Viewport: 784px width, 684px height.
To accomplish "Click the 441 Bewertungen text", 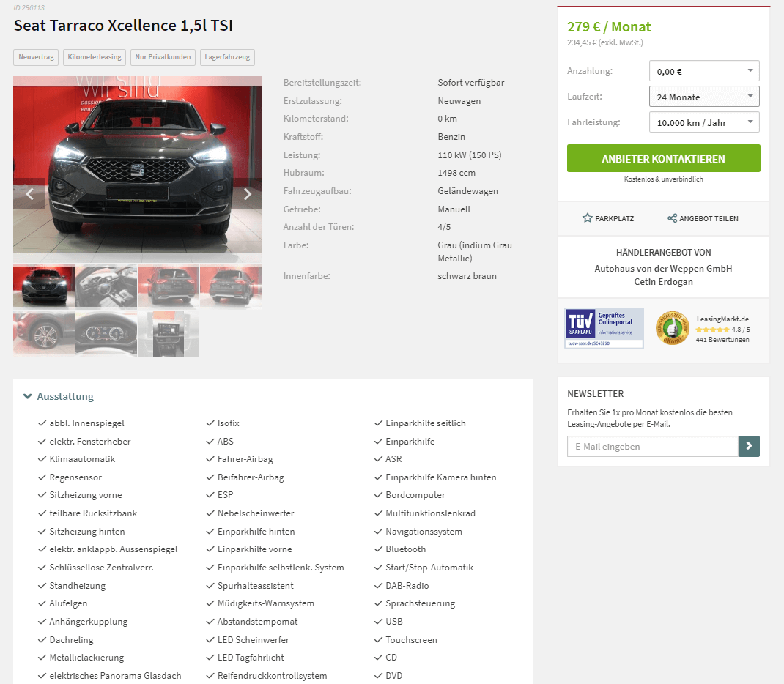I will (722, 340).
